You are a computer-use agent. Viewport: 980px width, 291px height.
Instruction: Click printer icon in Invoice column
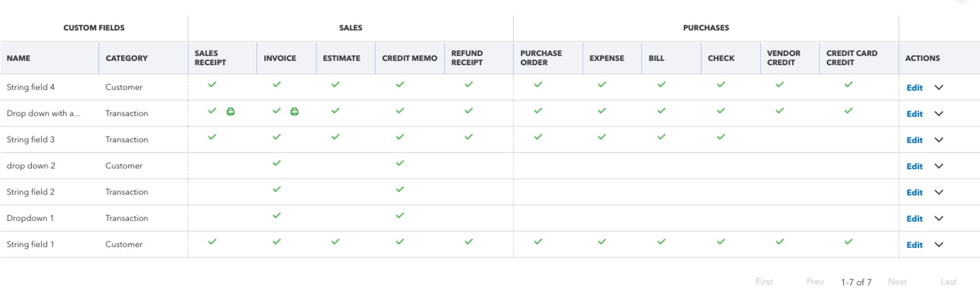click(x=294, y=111)
